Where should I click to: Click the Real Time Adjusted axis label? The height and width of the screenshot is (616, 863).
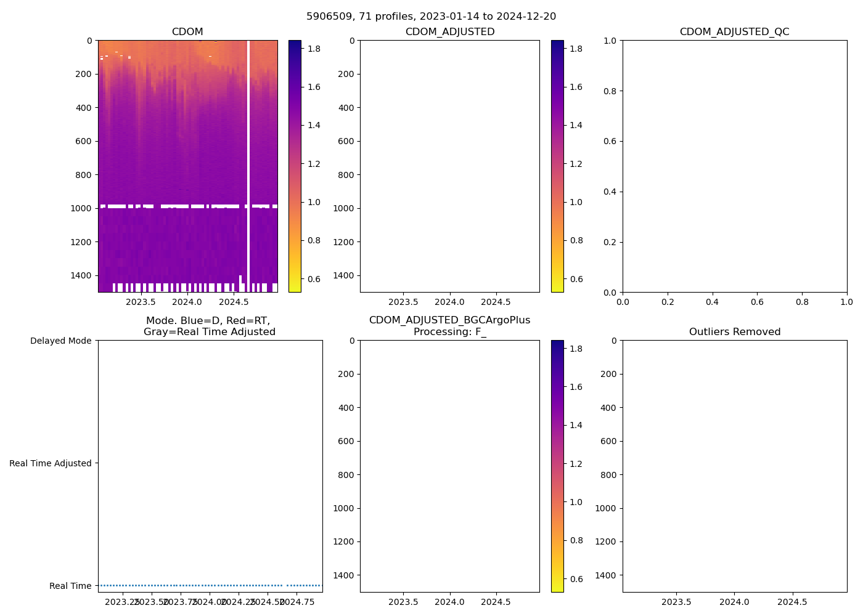click(x=51, y=463)
